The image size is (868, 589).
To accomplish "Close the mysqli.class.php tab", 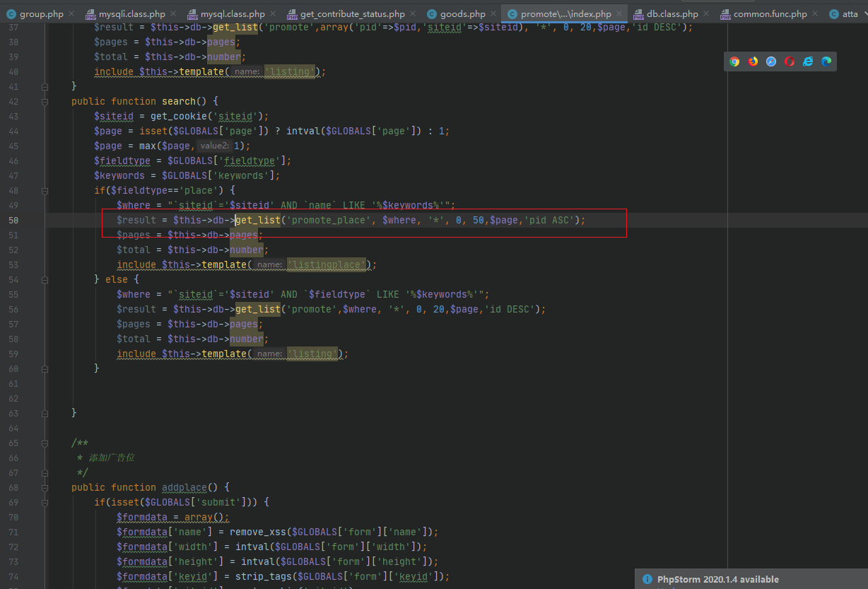I will pos(173,14).
